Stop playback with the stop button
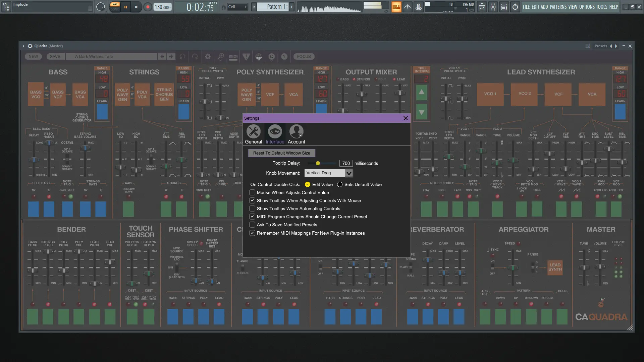 click(x=136, y=7)
